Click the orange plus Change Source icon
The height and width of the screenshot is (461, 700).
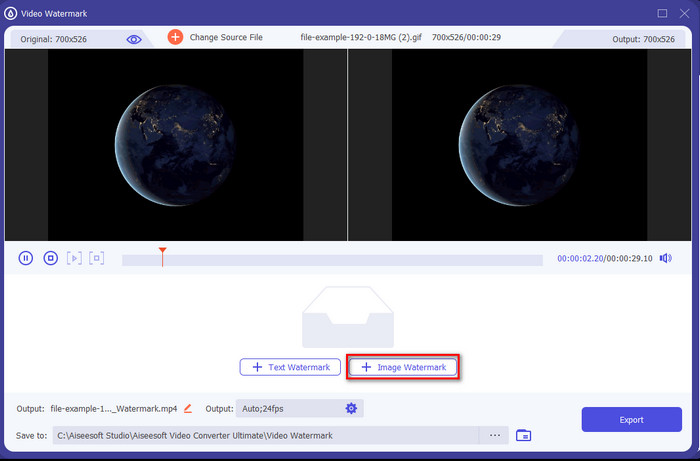pos(175,37)
